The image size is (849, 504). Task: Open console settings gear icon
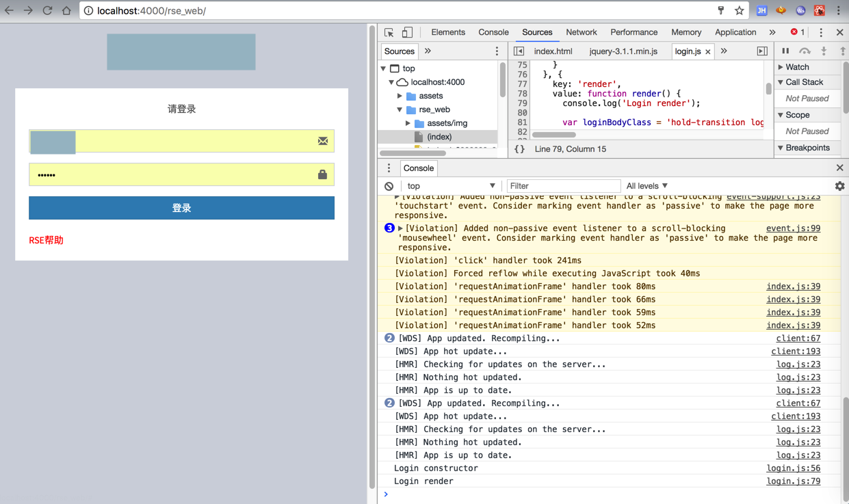pyautogui.click(x=839, y=186)
